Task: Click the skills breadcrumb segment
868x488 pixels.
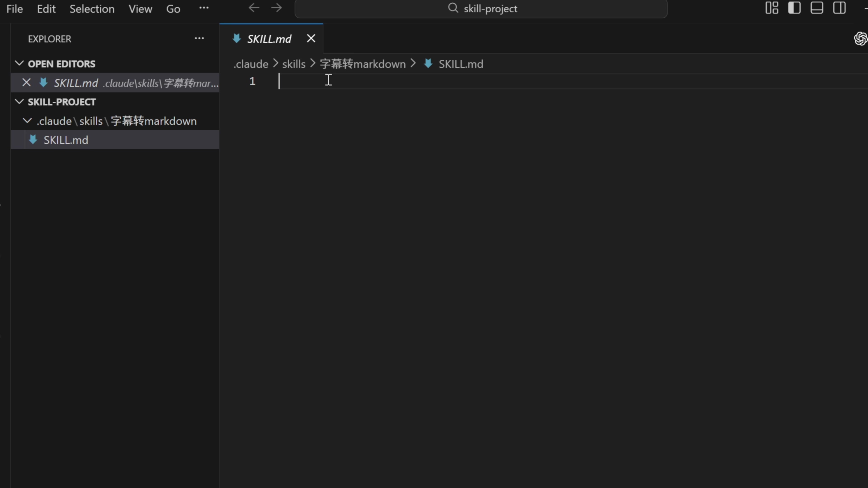Action: pyautogui.click(x=293, y=64)
